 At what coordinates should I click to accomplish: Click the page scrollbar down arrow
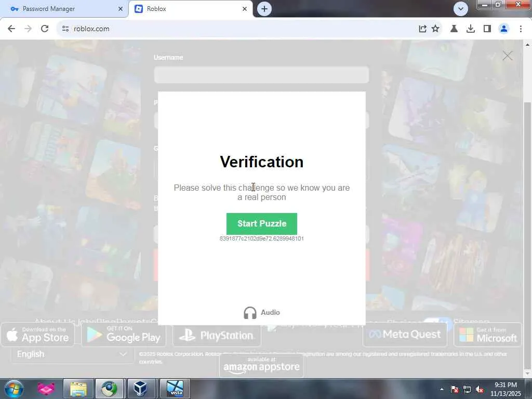(528, 374)
